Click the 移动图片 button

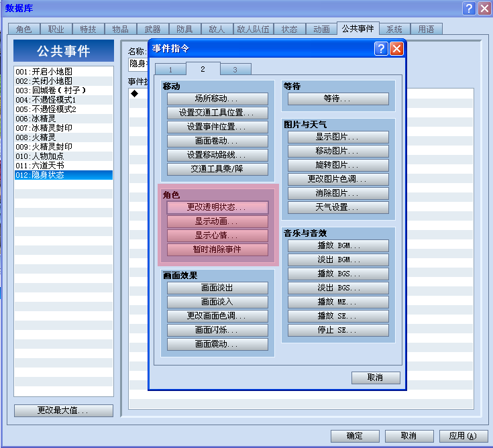coord(338,151)
